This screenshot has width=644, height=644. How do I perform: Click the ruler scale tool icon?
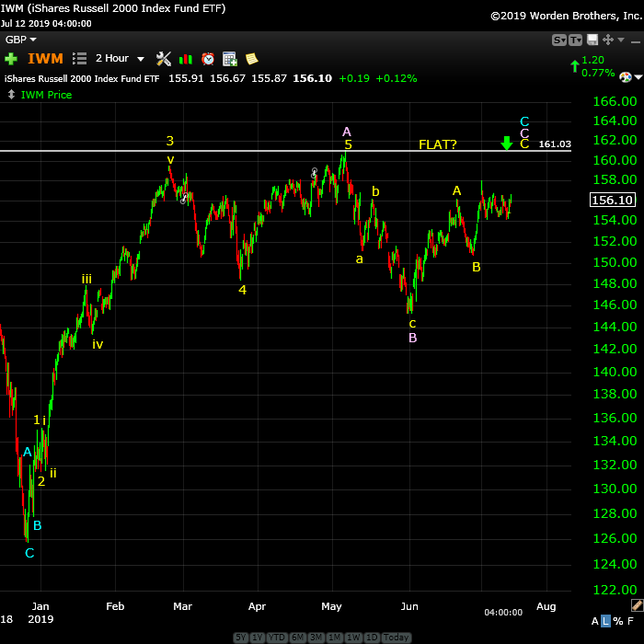637,604
